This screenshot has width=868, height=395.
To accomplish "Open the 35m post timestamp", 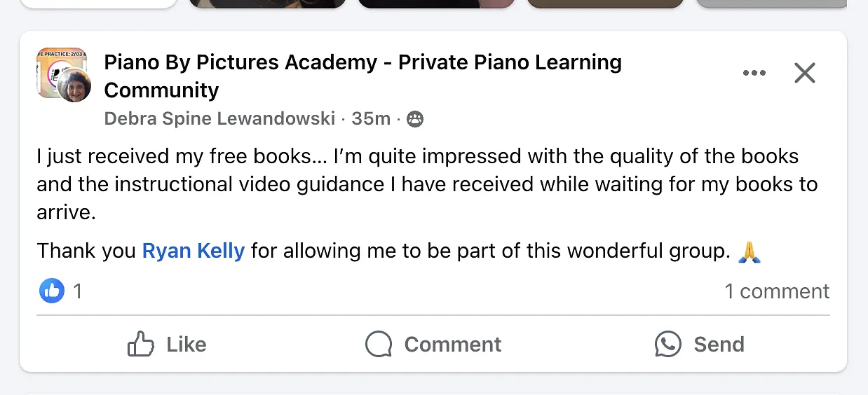I will point(371,119).
